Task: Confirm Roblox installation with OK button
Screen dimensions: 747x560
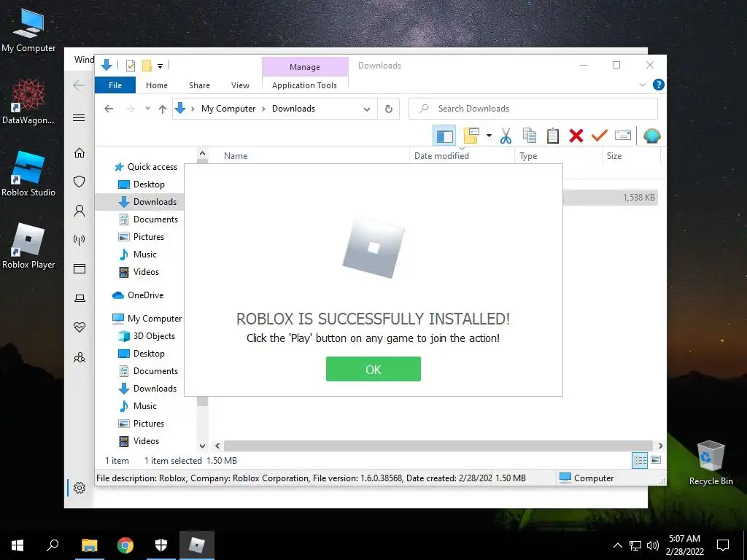Action: point(373,369)
